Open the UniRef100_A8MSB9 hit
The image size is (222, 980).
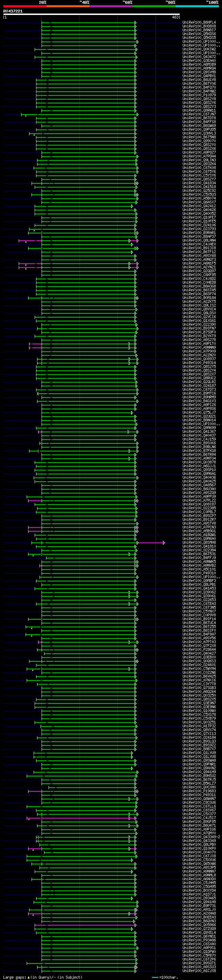click(199, 64)
